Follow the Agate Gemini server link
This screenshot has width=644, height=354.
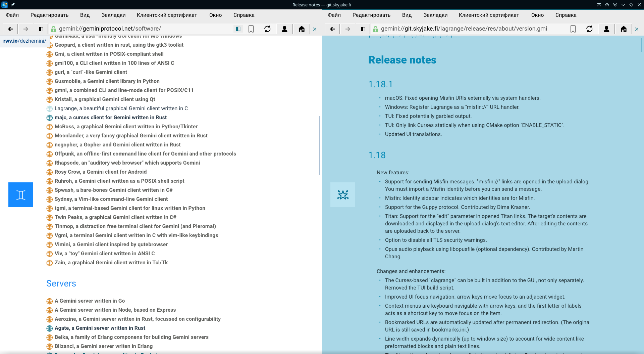click(x=100, y=328)
